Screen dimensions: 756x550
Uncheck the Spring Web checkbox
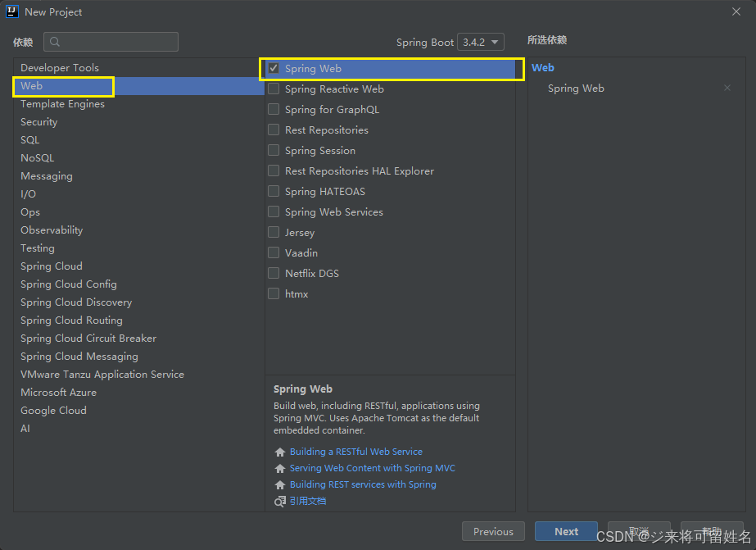(274, 68)
